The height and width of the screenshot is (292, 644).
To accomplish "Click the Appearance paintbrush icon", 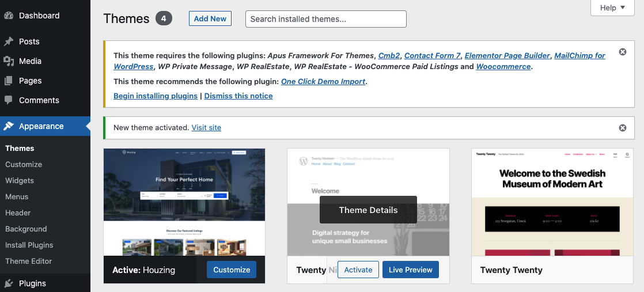I will pyautogui.click(x=9, y=126).
